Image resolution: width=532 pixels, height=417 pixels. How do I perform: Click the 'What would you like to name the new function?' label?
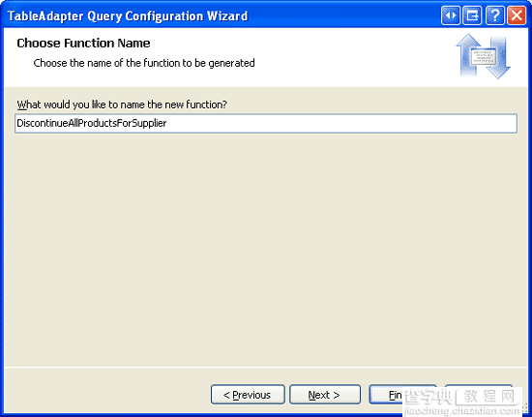[122, 104]
